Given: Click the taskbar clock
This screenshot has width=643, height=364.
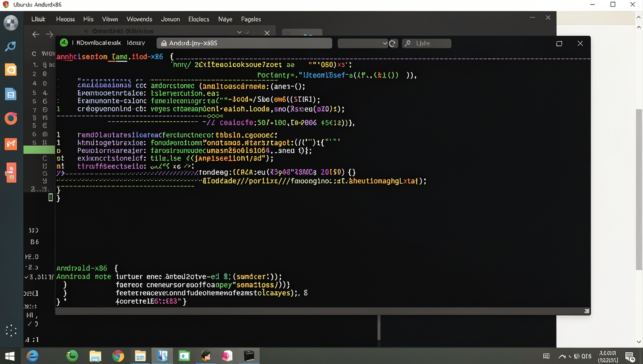Looking at the screenshot, I should click(x=608, y=357).
